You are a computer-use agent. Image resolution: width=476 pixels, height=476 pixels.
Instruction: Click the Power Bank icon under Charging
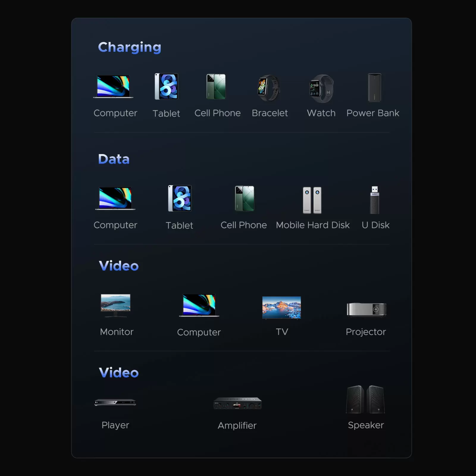click(374, 88)
